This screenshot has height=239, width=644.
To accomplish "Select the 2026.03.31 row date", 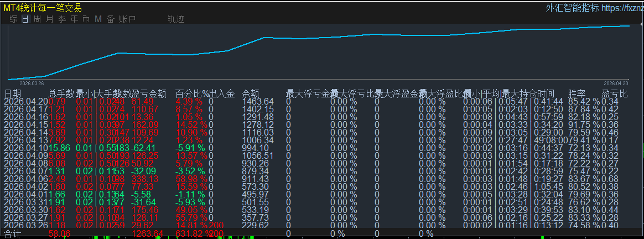I will (26, 202).
